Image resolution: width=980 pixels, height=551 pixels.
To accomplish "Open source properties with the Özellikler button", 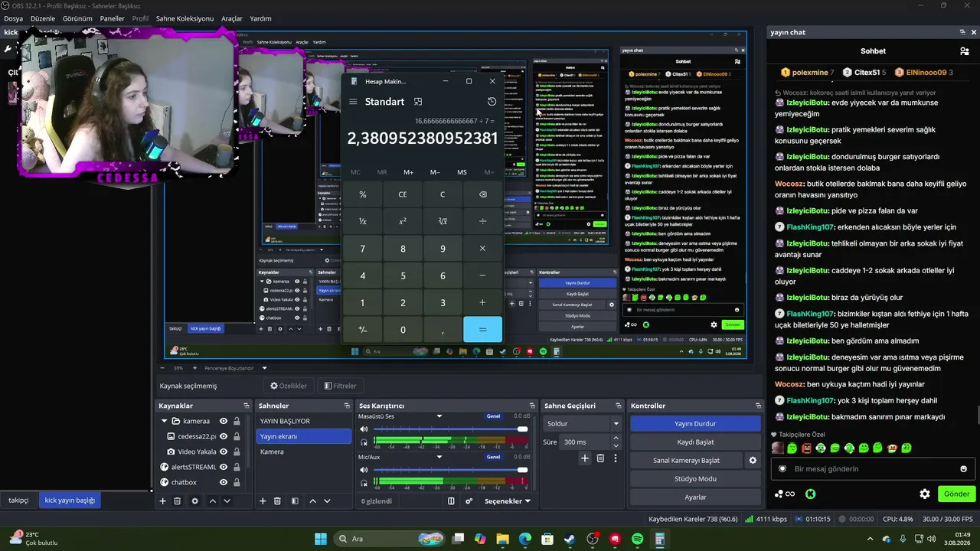I will point(289,386).
